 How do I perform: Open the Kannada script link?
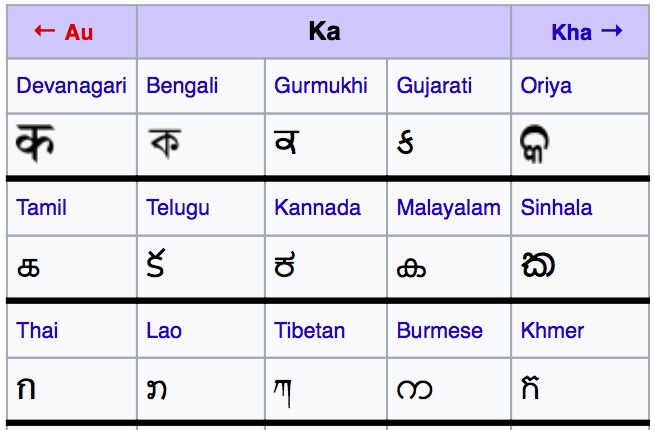(317, 208)
